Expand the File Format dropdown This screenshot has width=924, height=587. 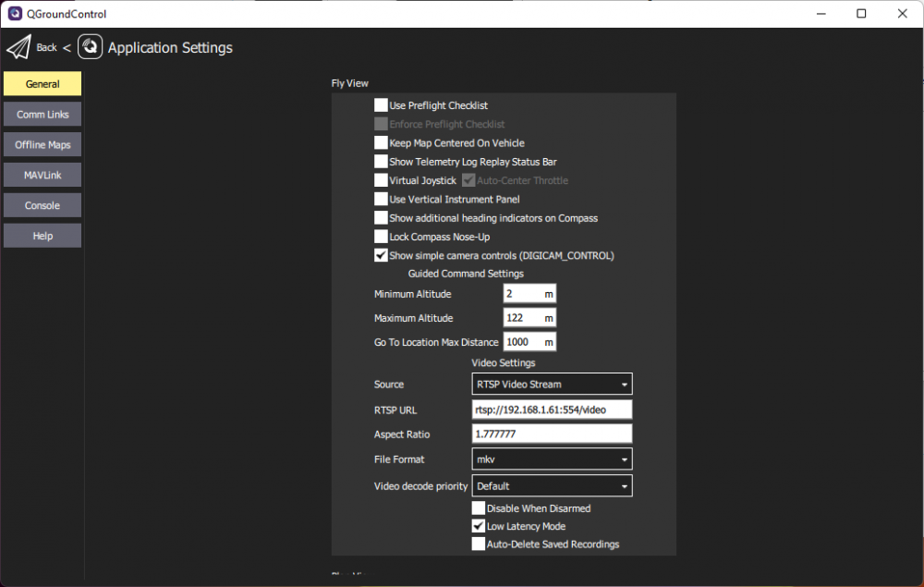point(552,459)
